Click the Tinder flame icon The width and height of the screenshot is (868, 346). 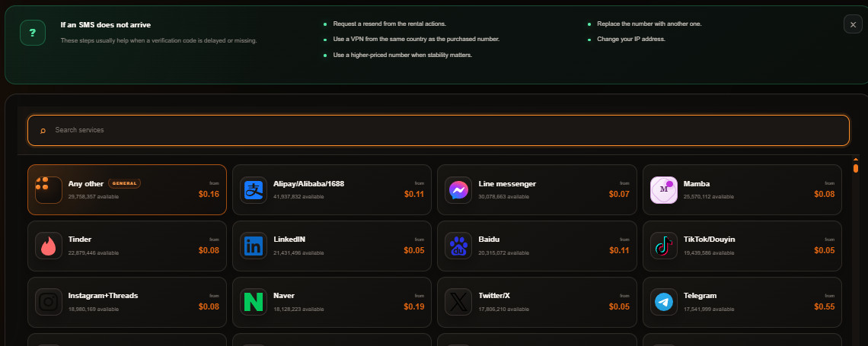tap(49, 246)
